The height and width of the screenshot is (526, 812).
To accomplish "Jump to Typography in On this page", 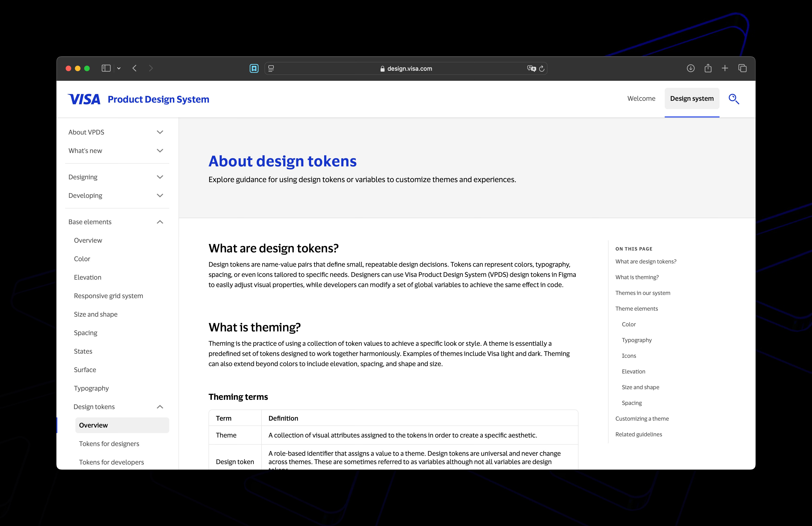I will 636,340.
